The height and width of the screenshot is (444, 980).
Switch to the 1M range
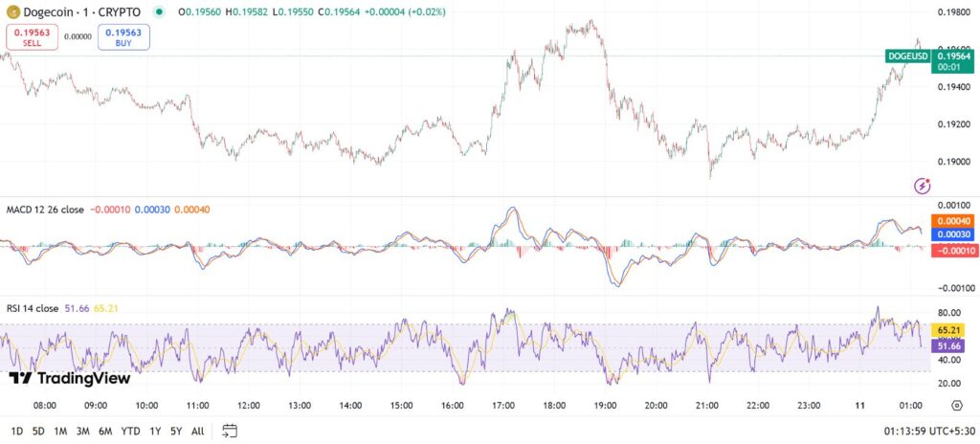60,432
